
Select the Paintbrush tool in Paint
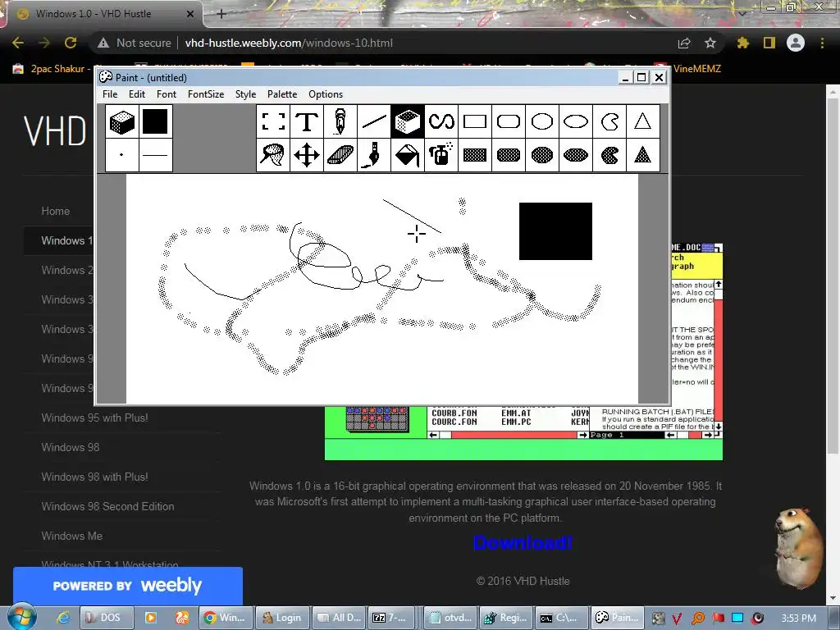[x=374, y=155]
